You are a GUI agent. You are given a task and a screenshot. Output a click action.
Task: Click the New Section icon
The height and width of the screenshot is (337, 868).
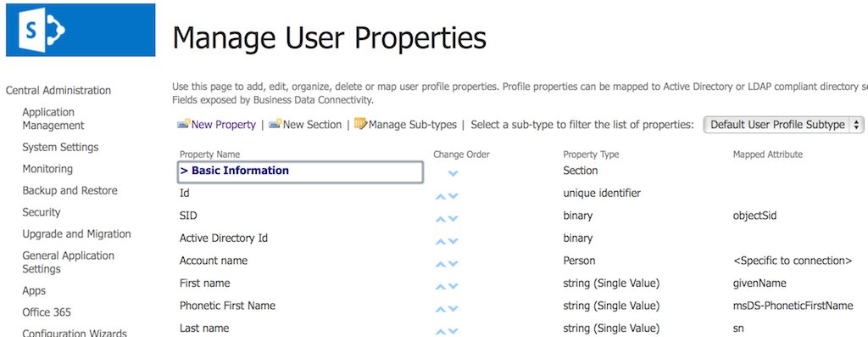pyautogui.click(x=275, y=125)
